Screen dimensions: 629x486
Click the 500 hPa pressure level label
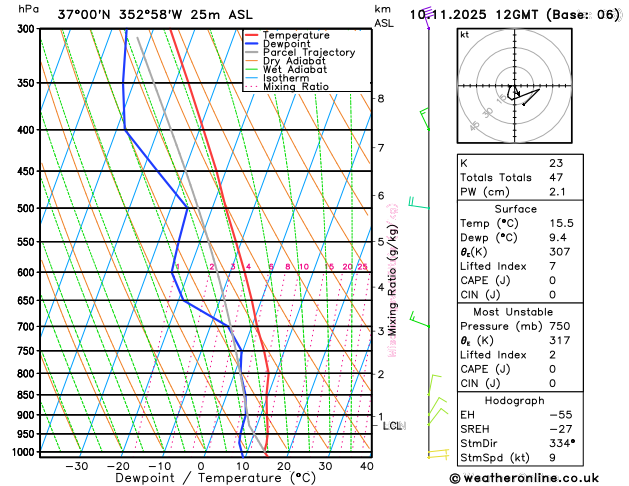pyautogui.click(x=28, y=208)
